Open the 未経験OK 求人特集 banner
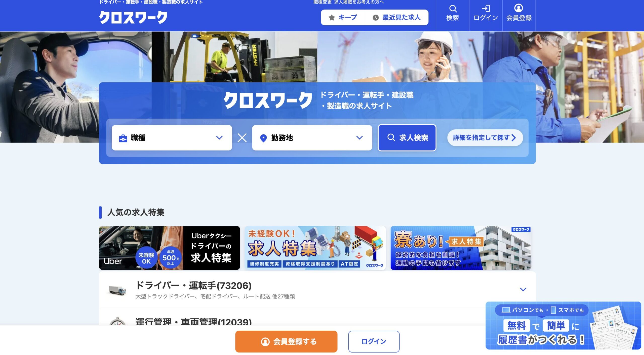644x355 pixels. tap(315, 248)
